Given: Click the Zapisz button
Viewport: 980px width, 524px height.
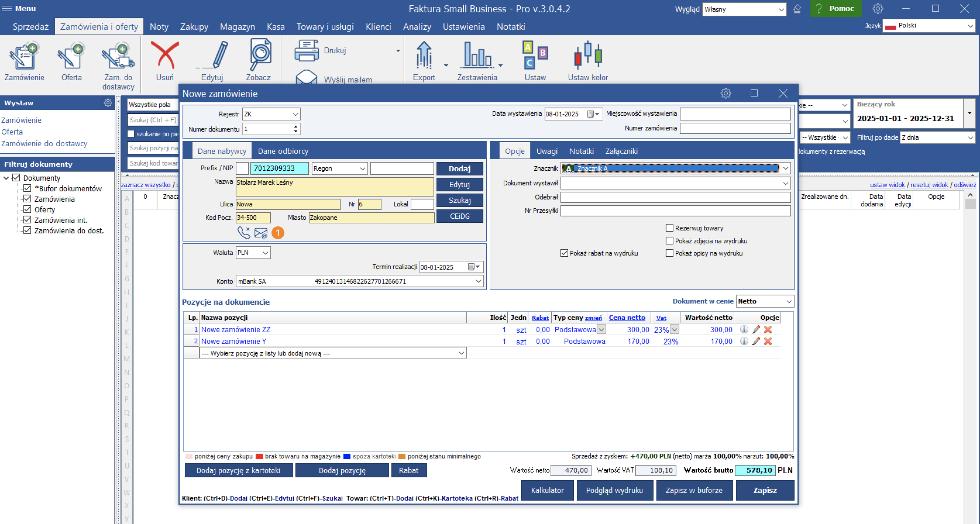Looking at the screenshot, I should (765, 490).
